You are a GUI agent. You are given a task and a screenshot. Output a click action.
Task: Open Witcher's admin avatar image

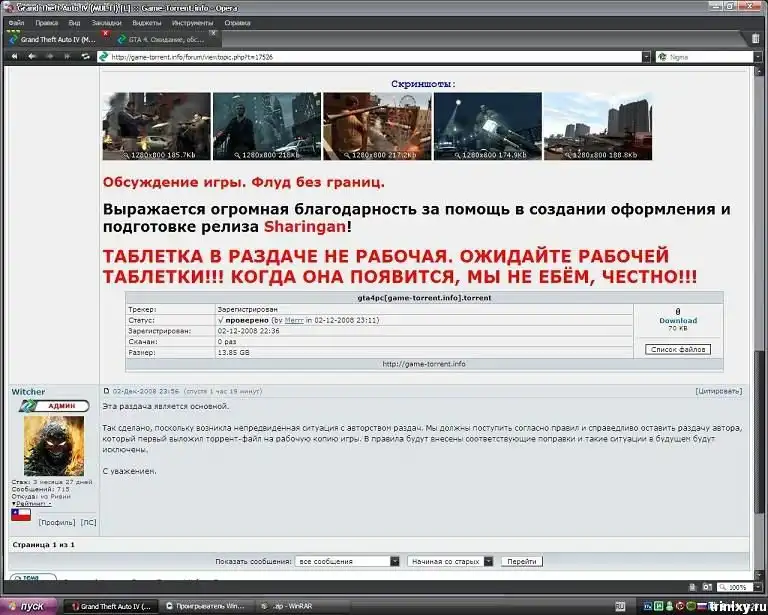click(53, 446)
